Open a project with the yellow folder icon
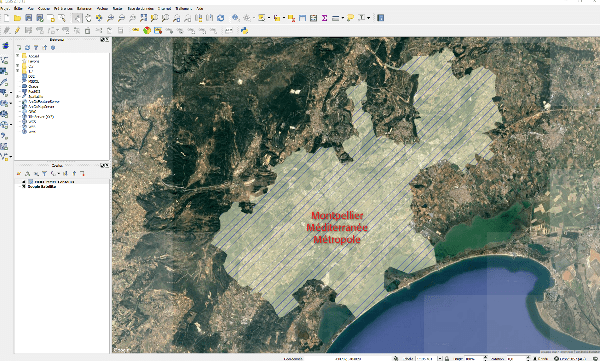 (17, 18)
